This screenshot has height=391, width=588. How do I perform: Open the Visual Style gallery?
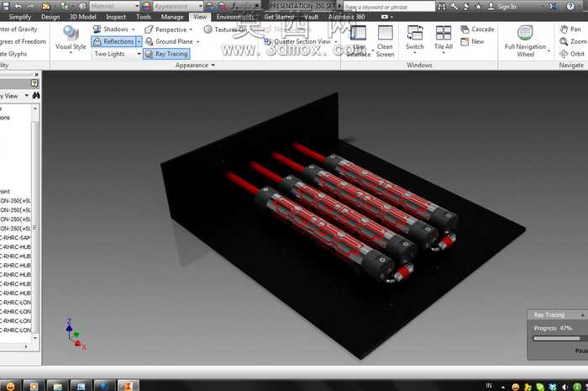tap(71, 39)
